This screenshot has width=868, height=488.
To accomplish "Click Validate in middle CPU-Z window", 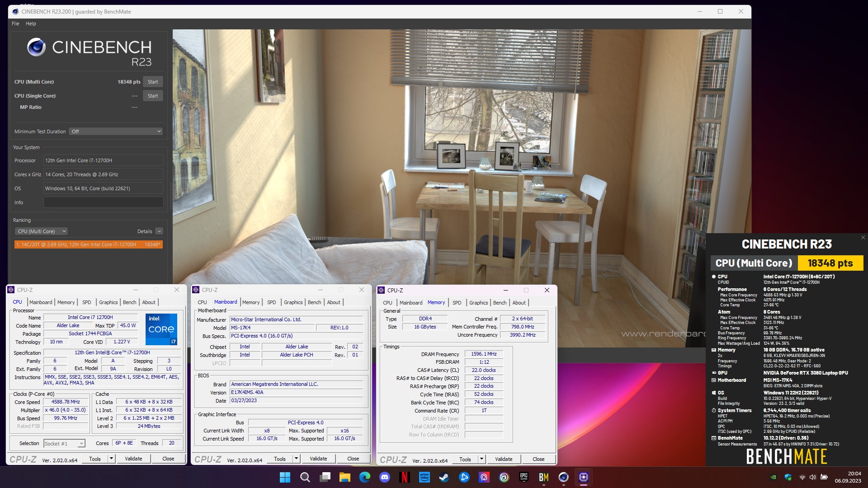I will click(318, 459).
